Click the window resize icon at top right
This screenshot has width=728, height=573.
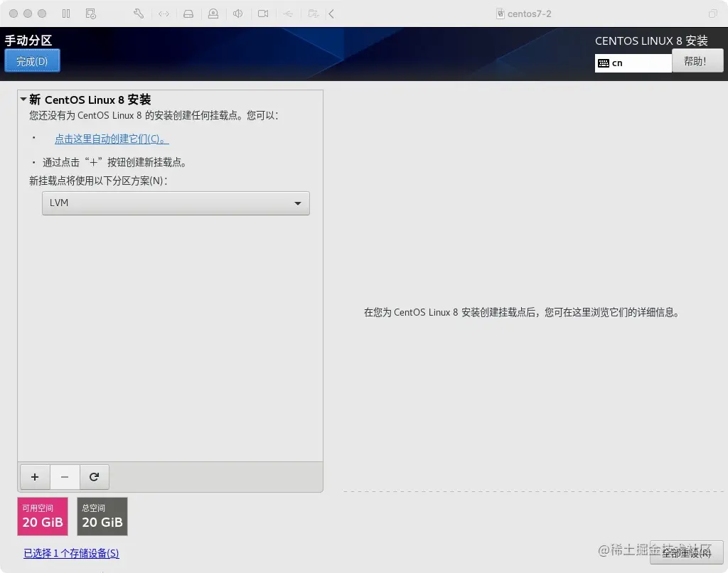click(x=712, y=14)
